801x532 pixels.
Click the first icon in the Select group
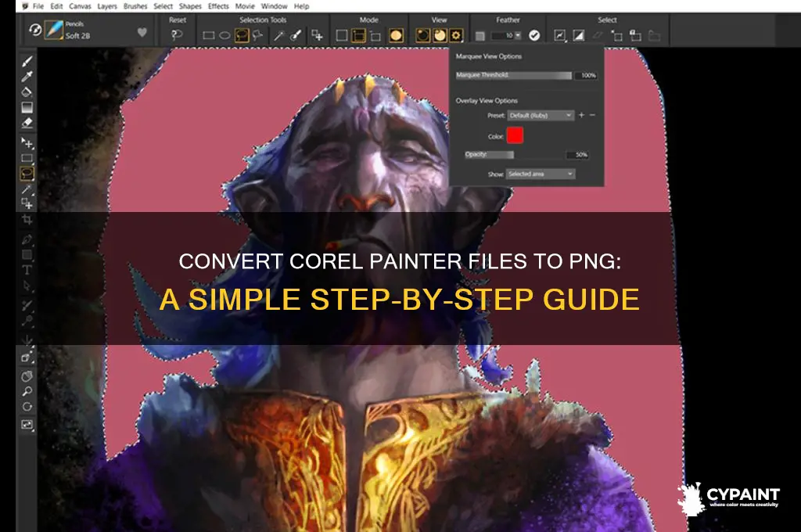pos(560,35)
